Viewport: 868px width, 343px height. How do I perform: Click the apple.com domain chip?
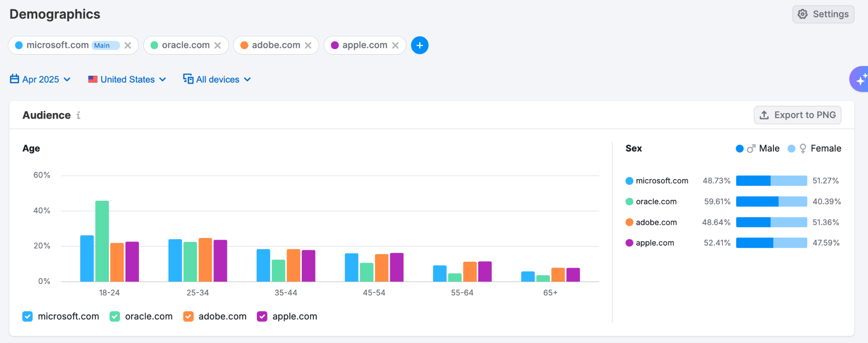(x=365, y=45)
